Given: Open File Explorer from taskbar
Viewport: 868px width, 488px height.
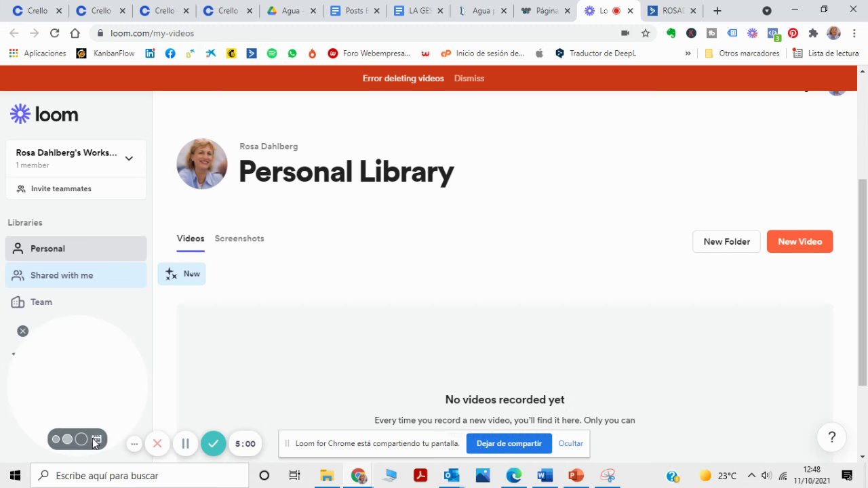Looking at the screenshot, I should point(327,475).
